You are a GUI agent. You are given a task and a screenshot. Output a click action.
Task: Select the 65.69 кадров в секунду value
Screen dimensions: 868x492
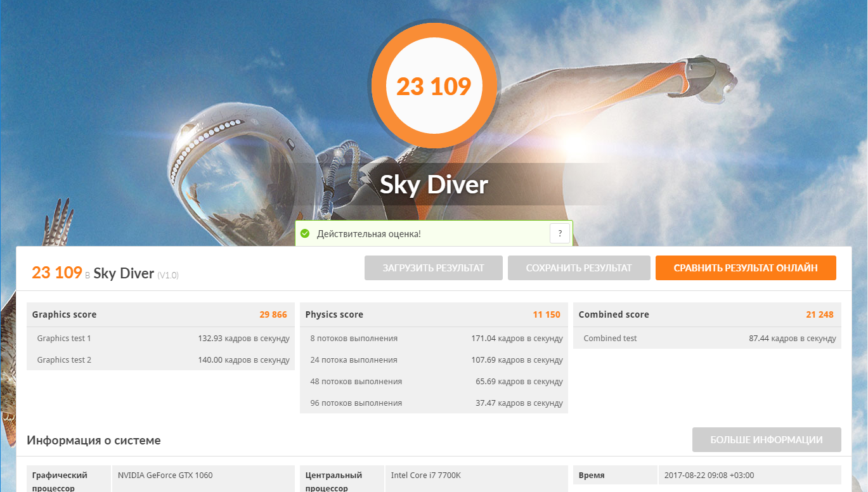(519, 382)
